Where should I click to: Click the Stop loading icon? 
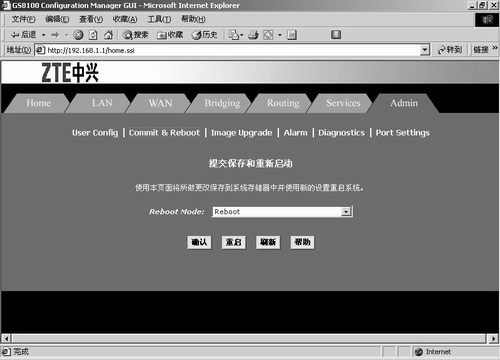78,35
